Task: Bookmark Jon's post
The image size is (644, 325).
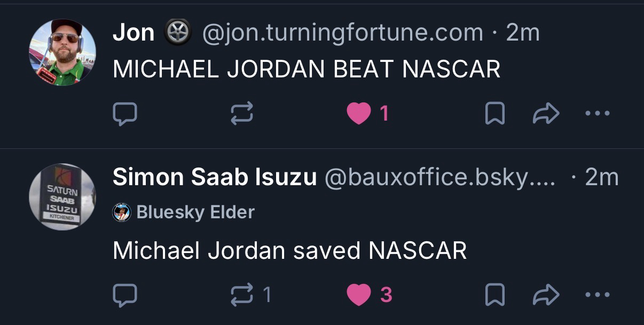Action: click(494, 113)
